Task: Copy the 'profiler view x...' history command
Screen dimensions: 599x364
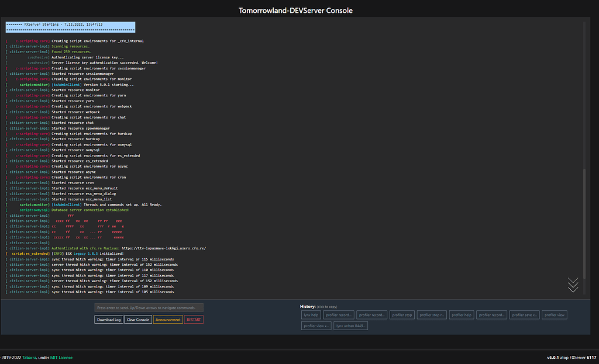Action: [x=316, y=325]
